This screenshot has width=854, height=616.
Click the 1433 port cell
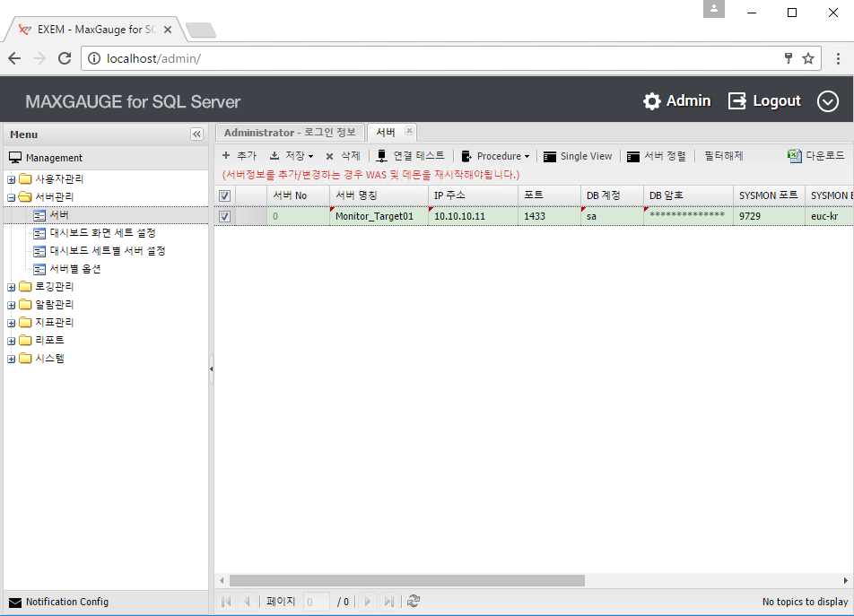(549, 217)
